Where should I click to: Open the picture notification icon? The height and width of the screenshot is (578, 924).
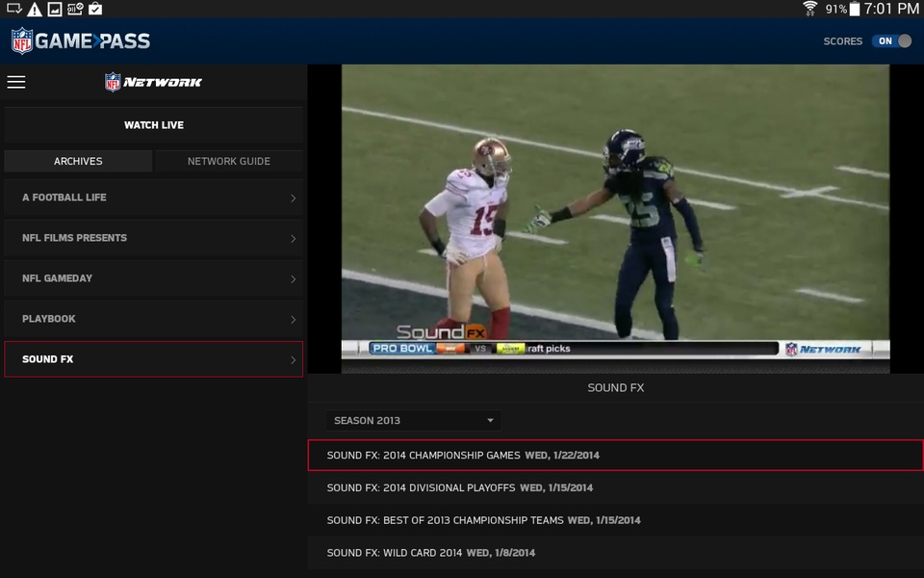54,9
